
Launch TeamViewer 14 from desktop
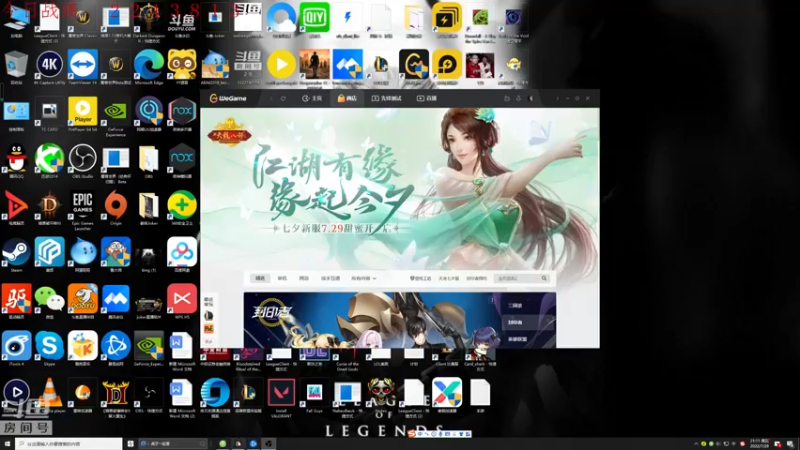tap(83, 67)
